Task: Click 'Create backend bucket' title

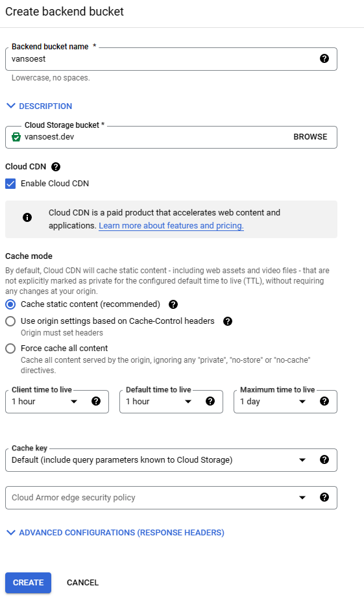Action: (64, 12)
